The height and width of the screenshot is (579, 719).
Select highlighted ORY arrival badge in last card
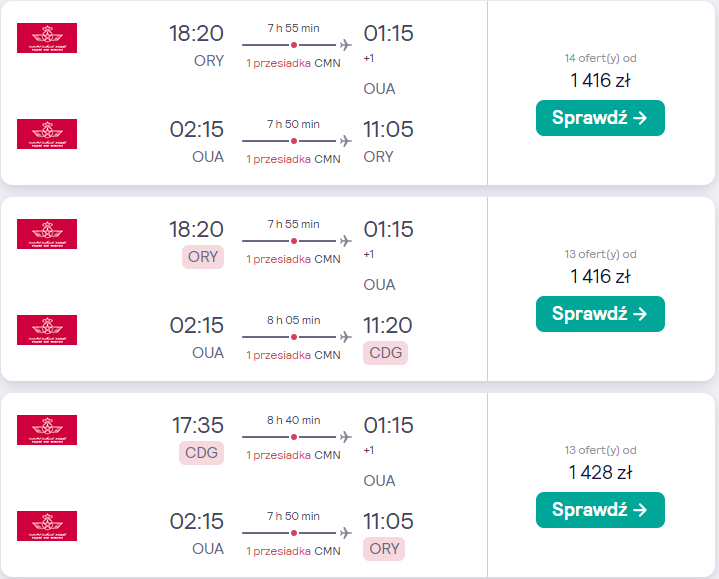[x=384, y=549]
